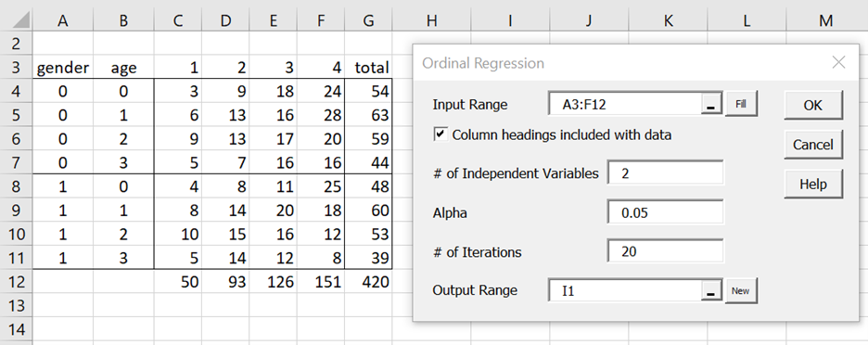Click the Cancel button
The image size is (868, 345).
pos(812,145)
